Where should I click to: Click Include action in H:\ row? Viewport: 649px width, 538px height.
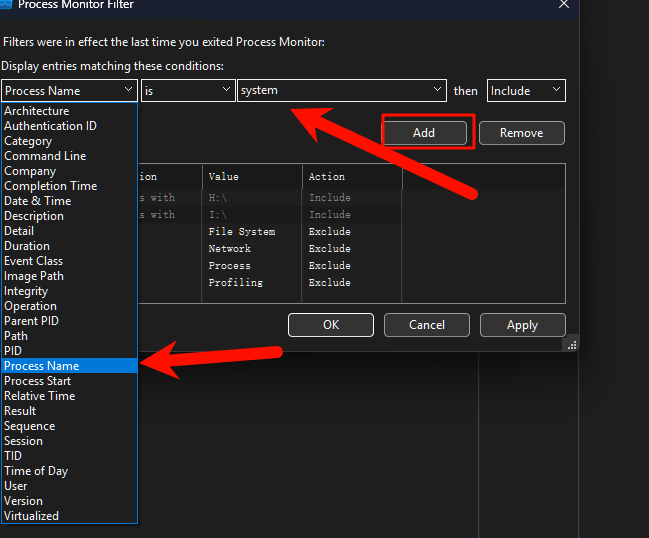330,198
